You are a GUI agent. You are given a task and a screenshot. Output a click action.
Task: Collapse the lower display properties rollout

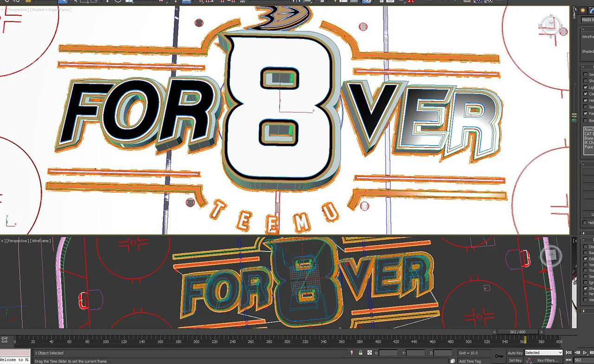[583, 240]
